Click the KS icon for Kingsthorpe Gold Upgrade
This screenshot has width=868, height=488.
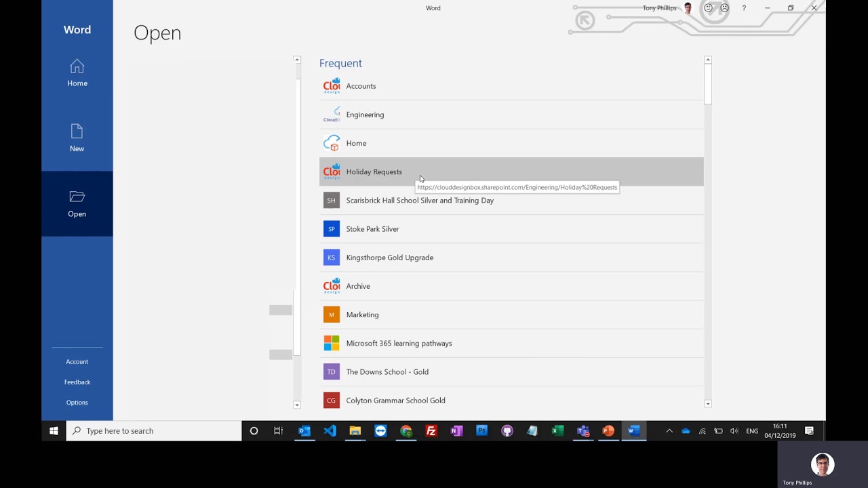click(x=331, y=258)
